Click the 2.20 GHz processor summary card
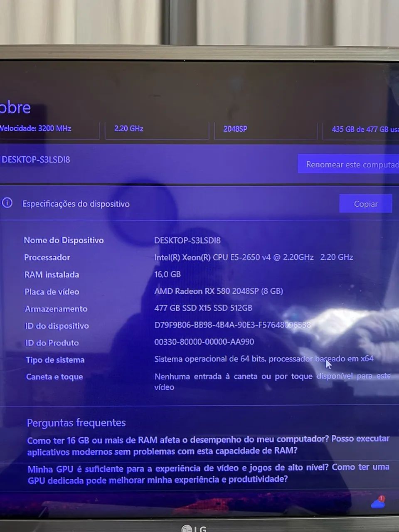The height and width of the screenshot is (532, 399). click(x=156, y=131)
